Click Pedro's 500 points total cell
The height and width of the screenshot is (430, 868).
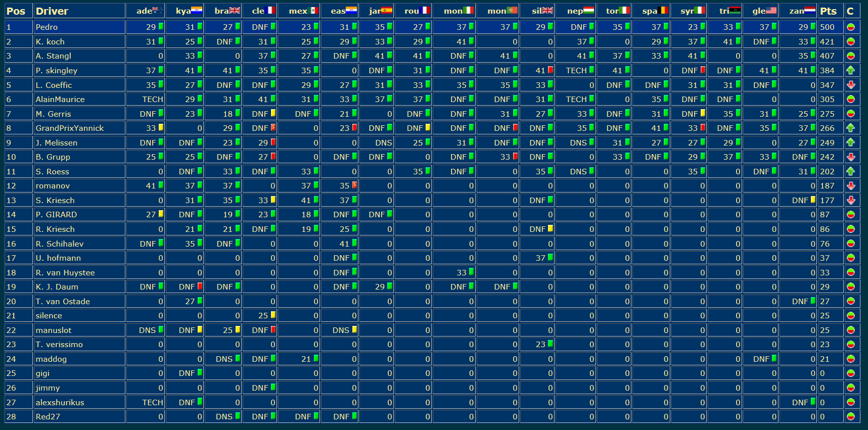[x=828, y=27]
